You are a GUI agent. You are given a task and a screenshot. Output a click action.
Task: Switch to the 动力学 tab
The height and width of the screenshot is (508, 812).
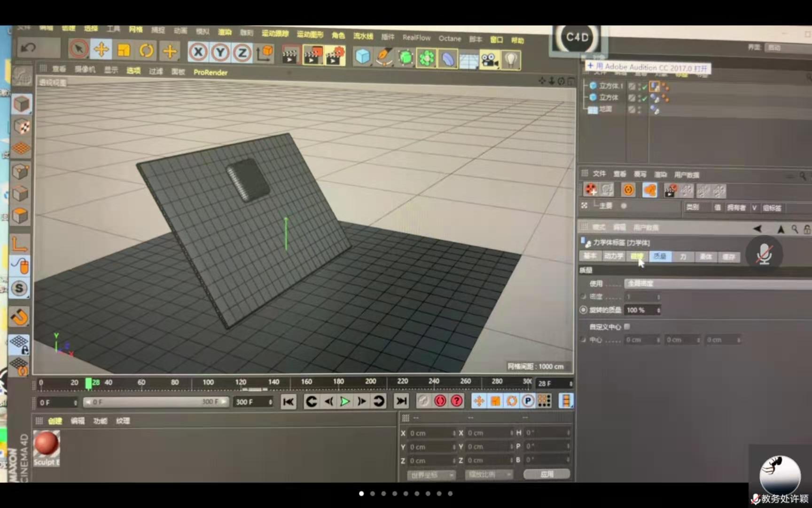(x=613, y=256)
